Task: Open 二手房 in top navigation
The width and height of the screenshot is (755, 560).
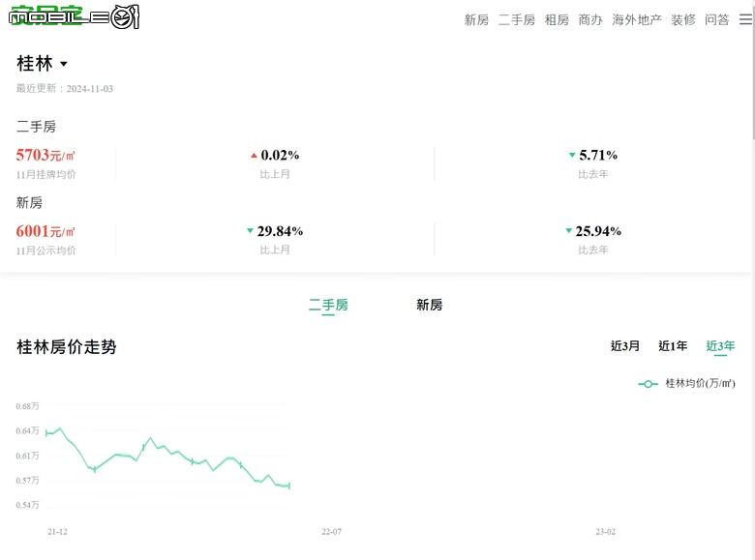Action: tap(517, 19)
